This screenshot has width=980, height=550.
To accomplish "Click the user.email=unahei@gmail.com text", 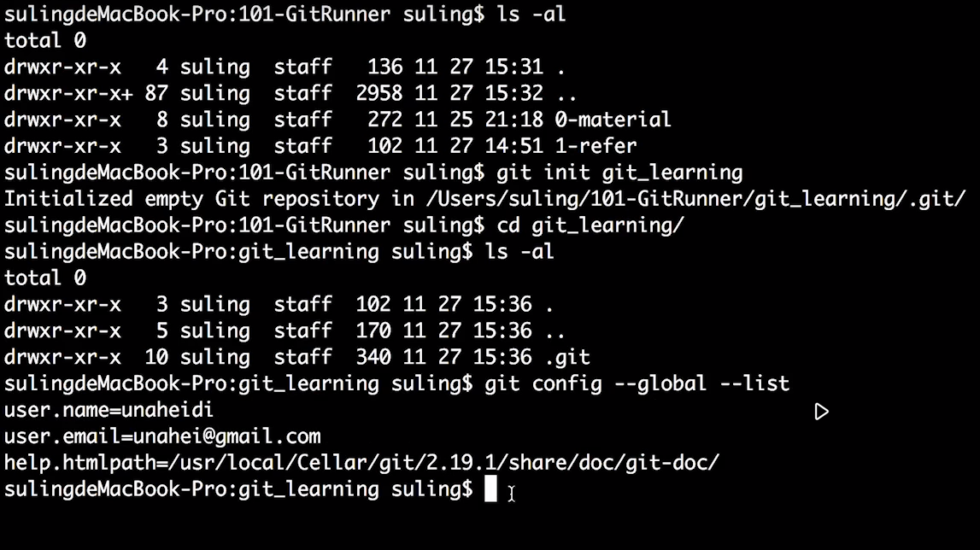I will point(162,436).
